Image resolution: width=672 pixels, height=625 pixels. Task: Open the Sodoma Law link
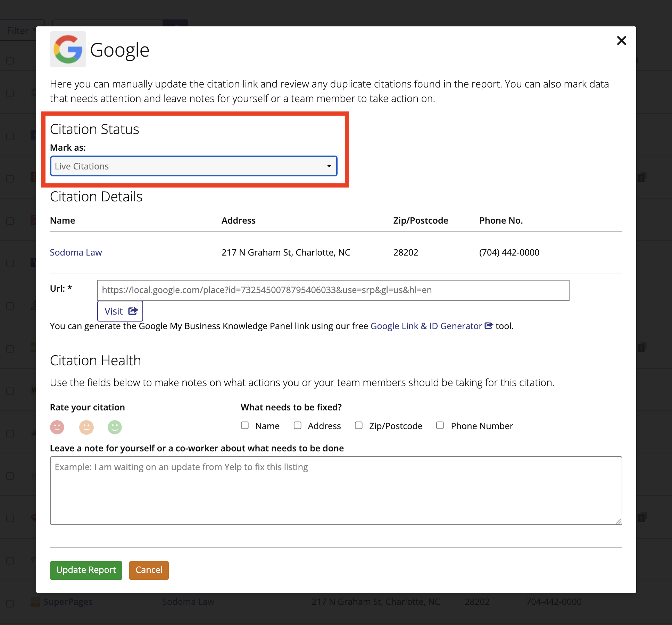pyautogui.click(x=76, y=252)
